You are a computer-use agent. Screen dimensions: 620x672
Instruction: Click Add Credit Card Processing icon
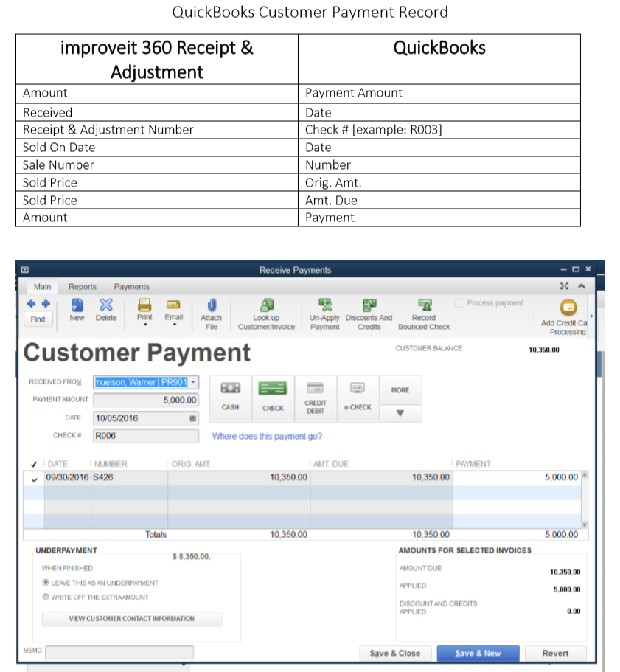click(568, 308)
